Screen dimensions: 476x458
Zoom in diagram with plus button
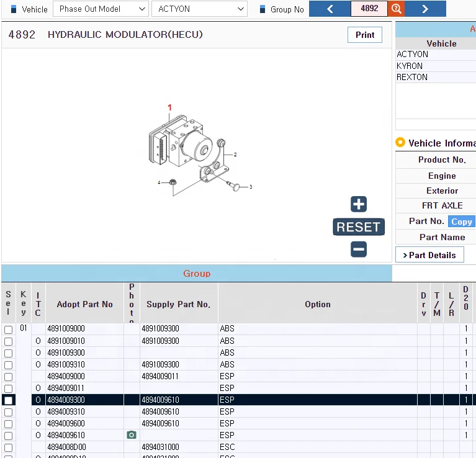[x=359, y=204]
